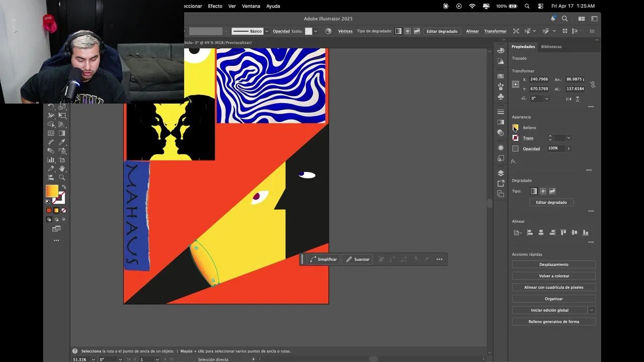This screenshot has width=644, height=362.
Task: Select the Artboard tool
Action: [x=62, y=160]
